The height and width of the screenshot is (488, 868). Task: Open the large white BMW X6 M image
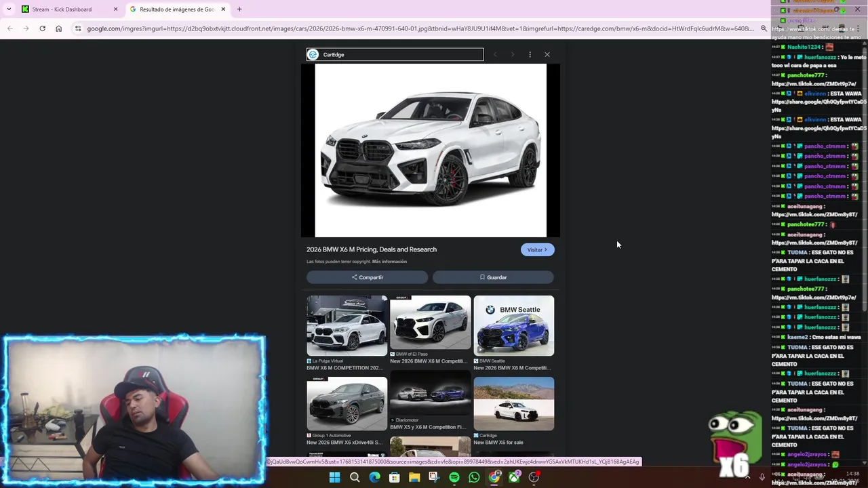(x=431, y=150)
